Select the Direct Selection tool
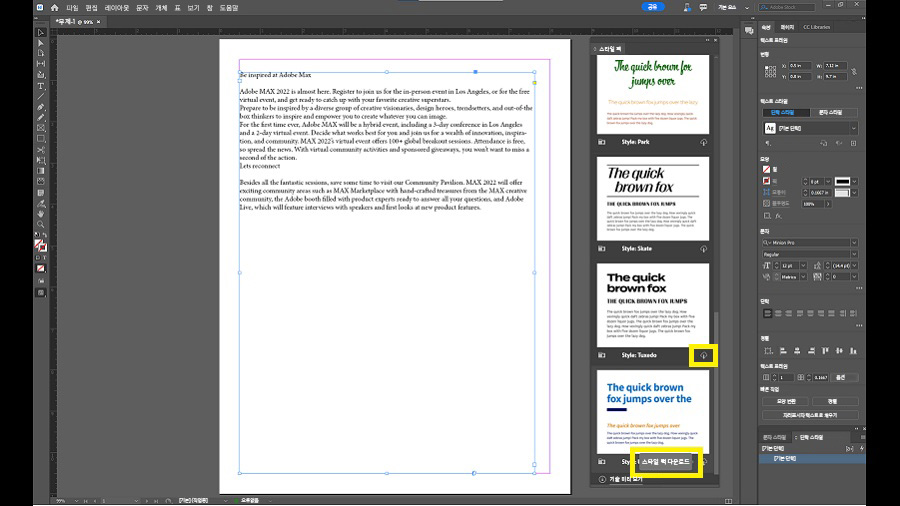This screenshot has height=506, width=900. pos(41,43)
